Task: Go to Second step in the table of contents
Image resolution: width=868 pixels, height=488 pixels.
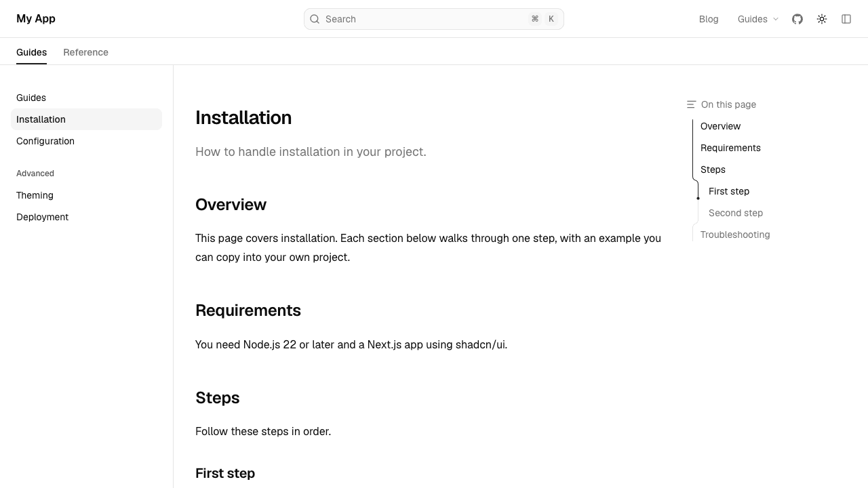Action: pyautogui.click(x=736, y=213)
